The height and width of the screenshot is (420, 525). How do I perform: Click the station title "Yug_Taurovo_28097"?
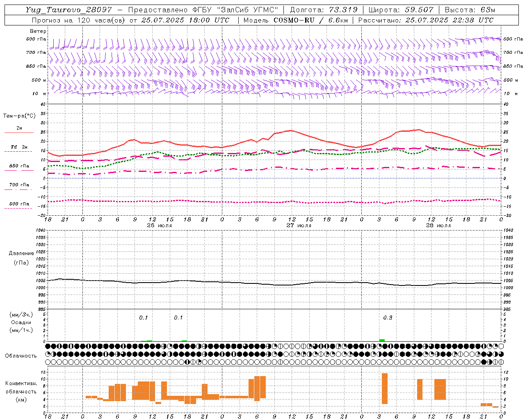[68, 10]
